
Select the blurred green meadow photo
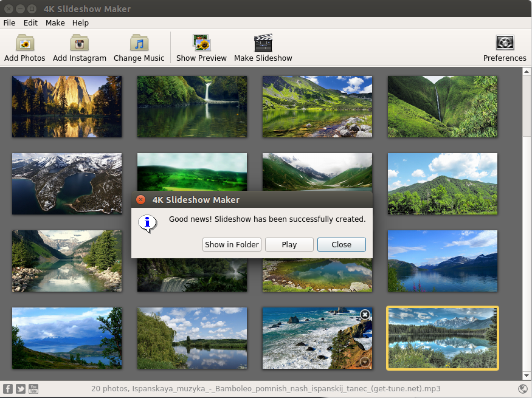tap(192, 172)
